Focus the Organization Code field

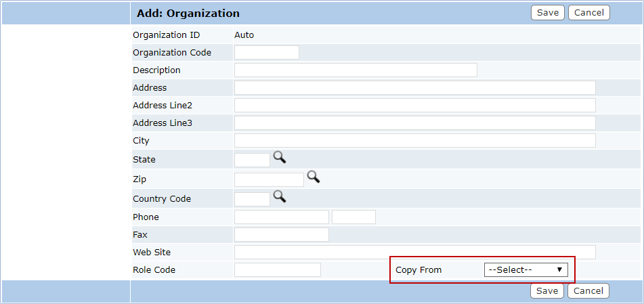coord(267,53)
